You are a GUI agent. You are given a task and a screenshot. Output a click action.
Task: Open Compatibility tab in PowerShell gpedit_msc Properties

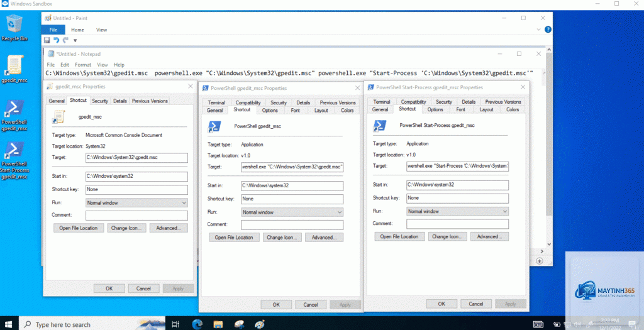[248, 102]
